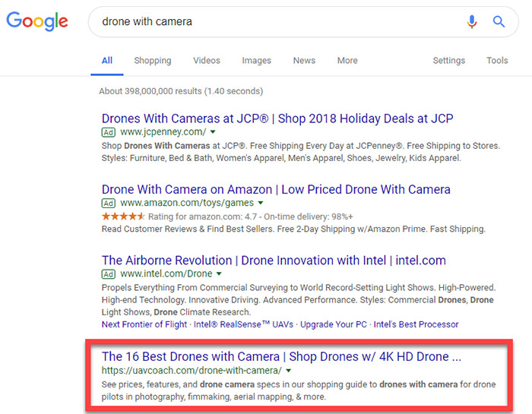This screenshot has width=532, height=414.
Task: Click the www.amazon.com/toys/games URL text
Action: [x=187, y=203]
